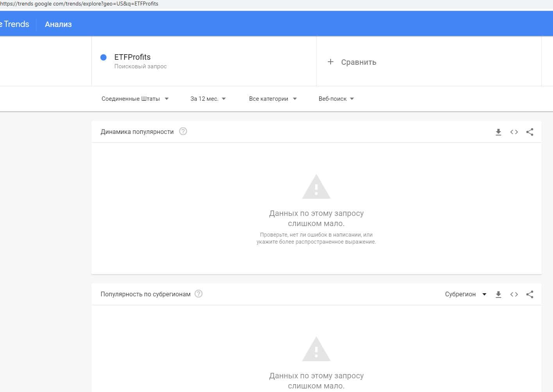Image resolution: width=553 pixels, height=392 pixels.
Task: Open embed code for Динамика популярности
Action: click(x=514, y=132)
